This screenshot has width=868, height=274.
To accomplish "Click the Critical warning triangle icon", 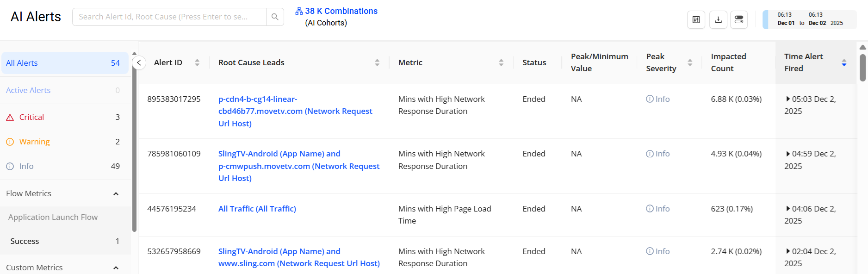I will tap(10, 118).
